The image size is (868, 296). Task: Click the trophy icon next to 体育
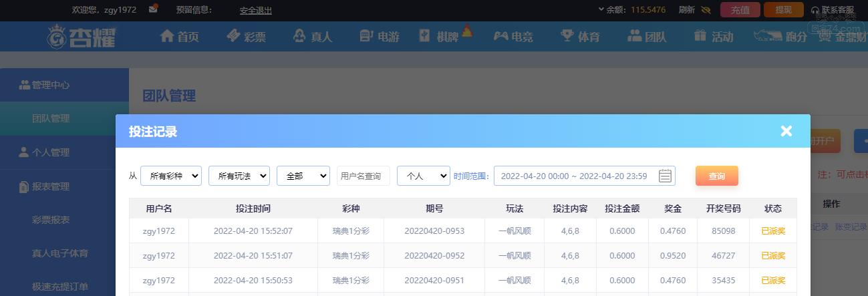click(567, 35)
